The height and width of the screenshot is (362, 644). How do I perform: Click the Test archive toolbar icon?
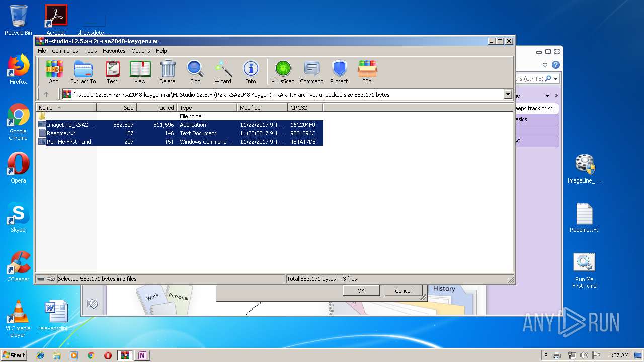coord(112,72)
